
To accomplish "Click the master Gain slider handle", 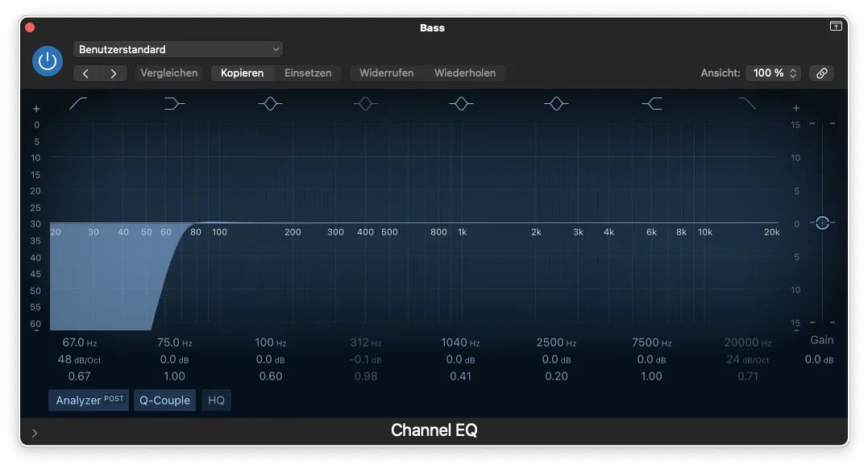I will pyautogui.click(x=821, y=222).
